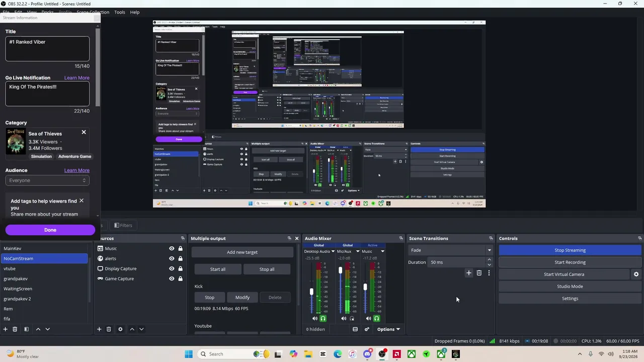Open advanced audio properties gears icon
Viewport: 644px width, 362px height.
click(x=367, y=329)
